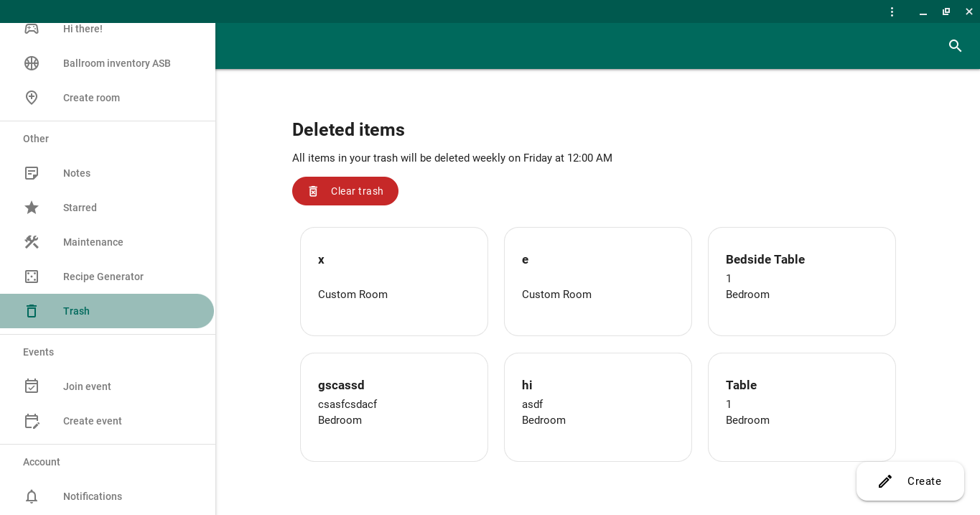This screenshot has height=515, width=980.
Task: Open Recipe Generator via its icon
Action: pyautogui.click(x=32, y=277)
